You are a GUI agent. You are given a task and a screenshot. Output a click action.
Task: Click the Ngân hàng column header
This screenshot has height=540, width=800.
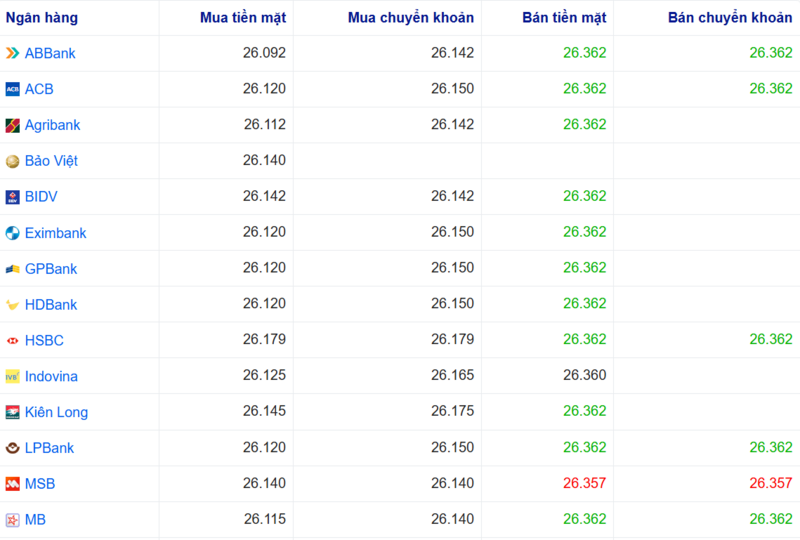point(42,18)
